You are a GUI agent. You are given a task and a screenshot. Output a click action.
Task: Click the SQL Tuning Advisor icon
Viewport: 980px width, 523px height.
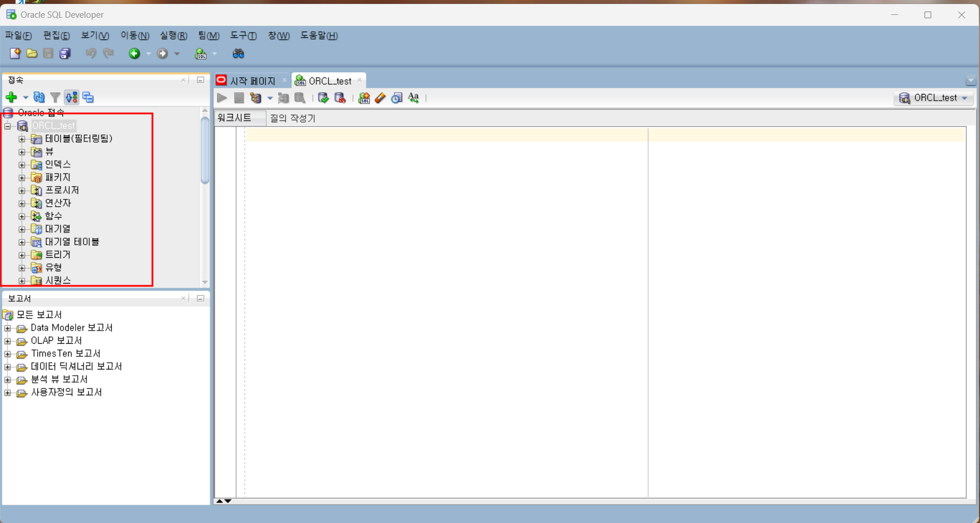[x=300, y=98]
